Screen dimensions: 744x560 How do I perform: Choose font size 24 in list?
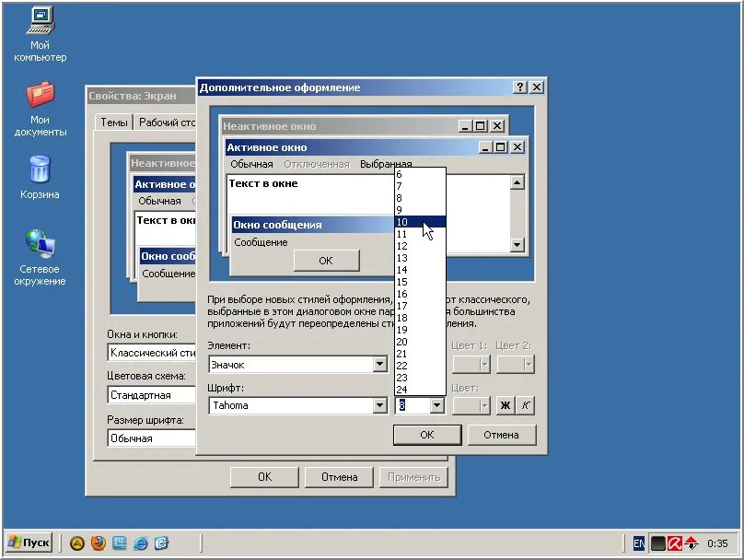[x=420, y=390]
